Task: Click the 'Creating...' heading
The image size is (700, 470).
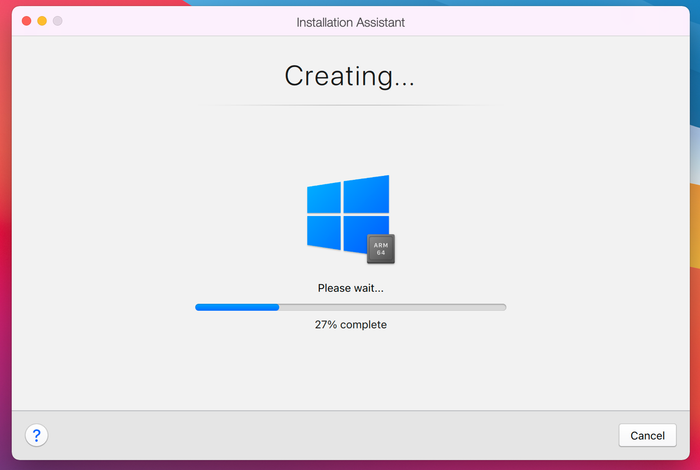Action: point(350,76)
